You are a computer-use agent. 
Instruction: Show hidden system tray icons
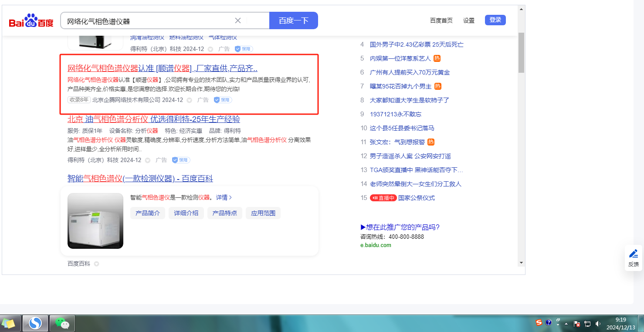(566, 324)
